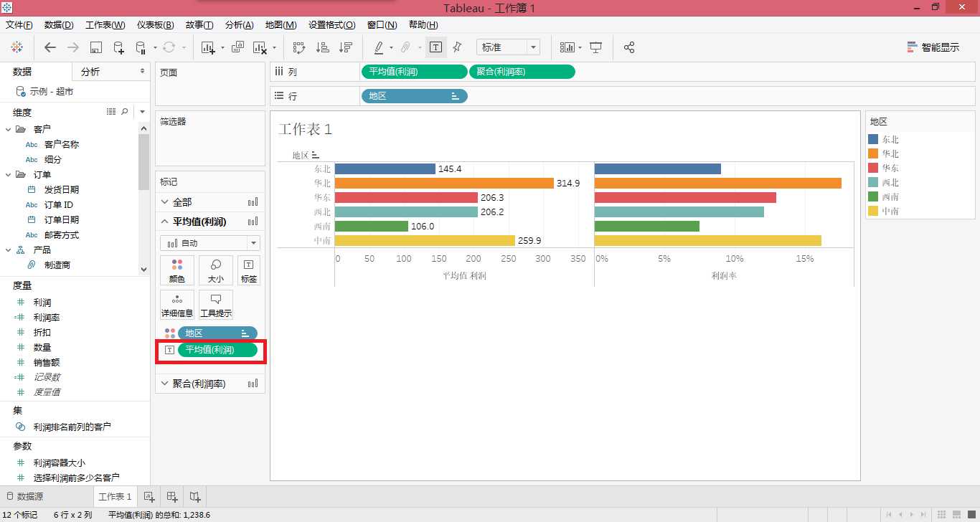Select the 折扣 measure
This screenshot has height=522, width=980.
pyautogui.click(x=42, y=332)
